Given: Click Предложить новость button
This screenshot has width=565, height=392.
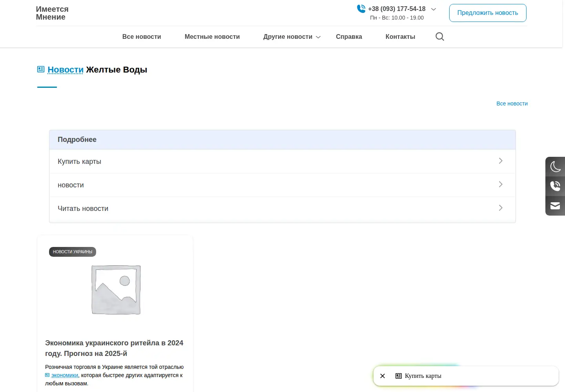Looking at the screenshot, I should coord(488,13).
